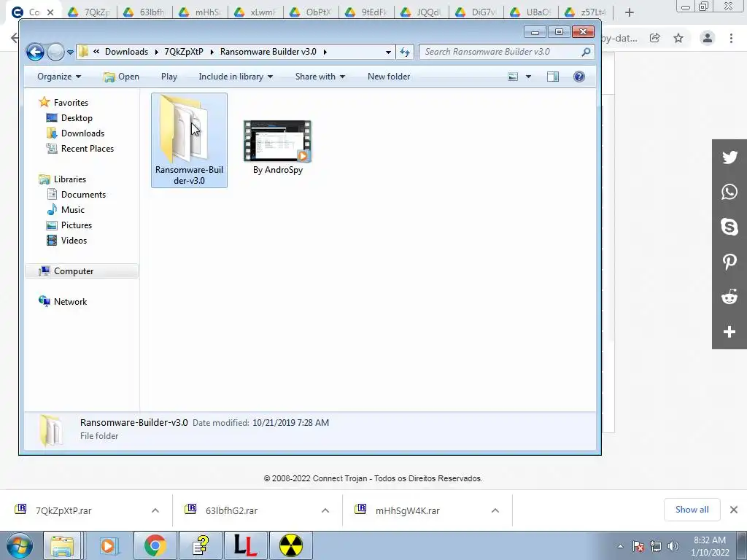The height and width of the screenshot is (560, 747).
Task: Select Favorites in the navigation pane
Action: tap(71, 102)
